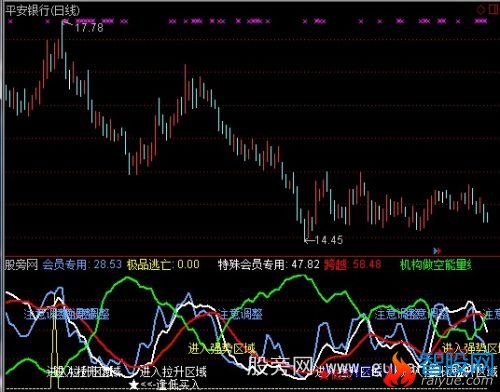
Task: Click the 17.78 high price label
Action: pos(89,27)
